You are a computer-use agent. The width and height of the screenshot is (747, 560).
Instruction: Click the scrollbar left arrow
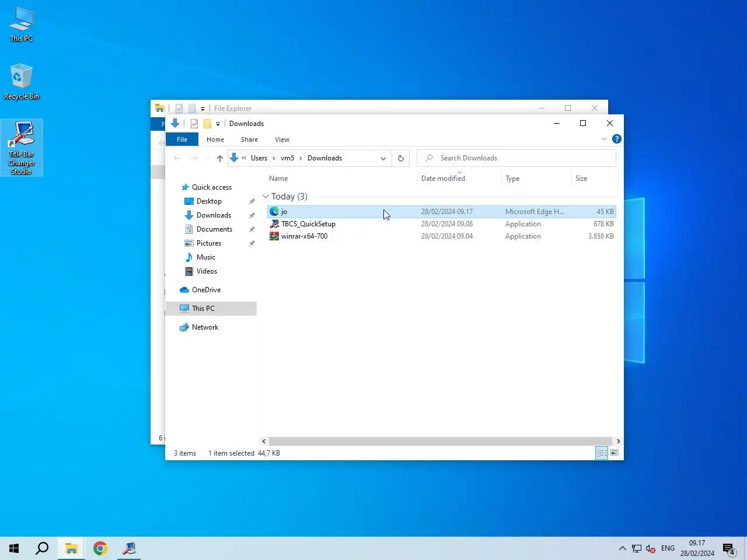(x=264, y=442)
